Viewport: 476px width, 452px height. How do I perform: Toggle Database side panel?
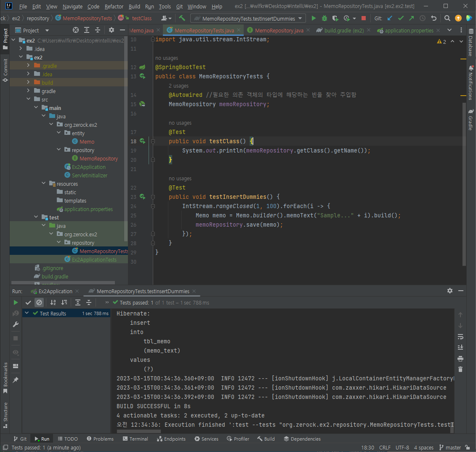coord(471,43)
